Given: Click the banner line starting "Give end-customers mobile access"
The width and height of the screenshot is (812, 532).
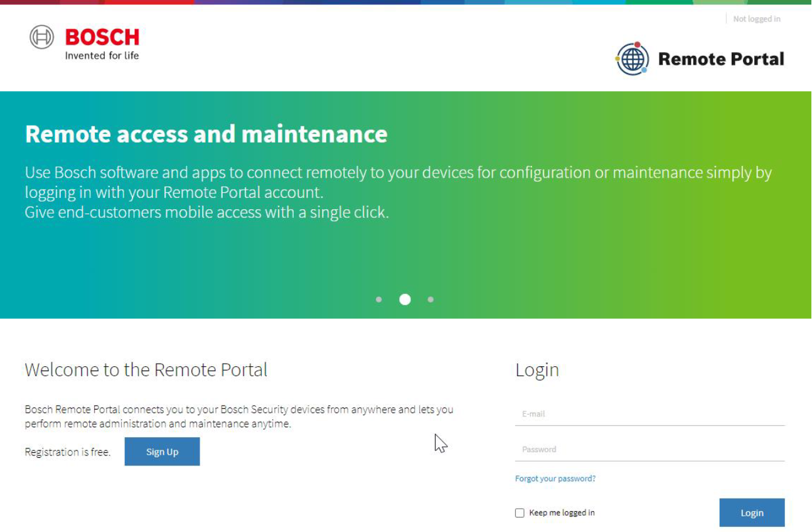Looking at the screenshot, I should pos(207,212).
